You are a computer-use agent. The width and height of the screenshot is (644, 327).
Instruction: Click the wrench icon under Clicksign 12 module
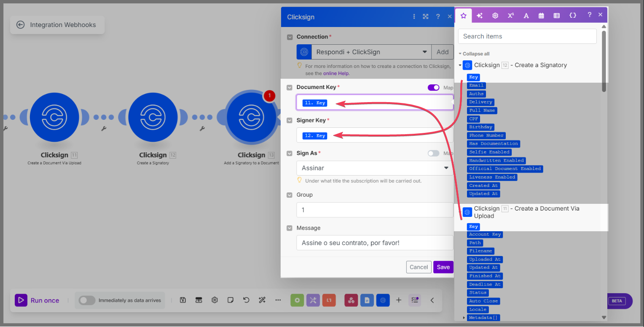pos(202,128)
